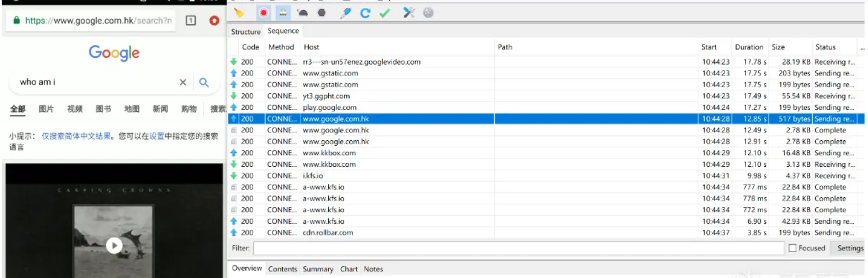Select the i.kfs.io request row
The height and width of the screenshot is (278, 868).
click(x=547, y=176)
